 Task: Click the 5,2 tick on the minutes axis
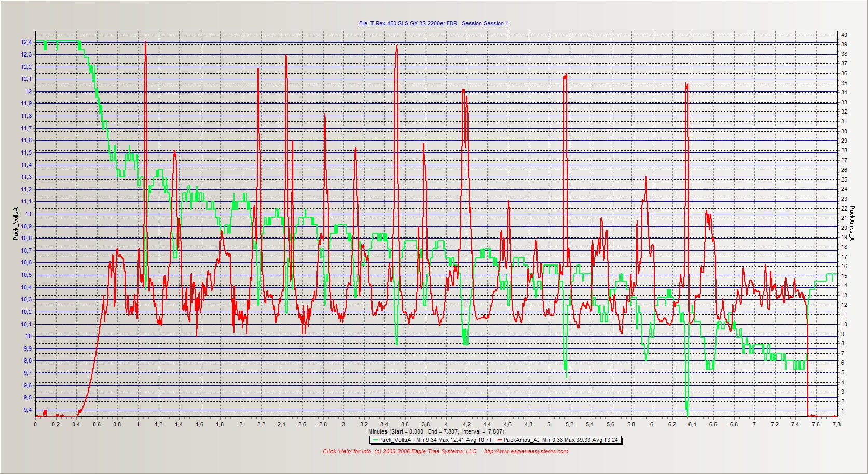(569, 424)
